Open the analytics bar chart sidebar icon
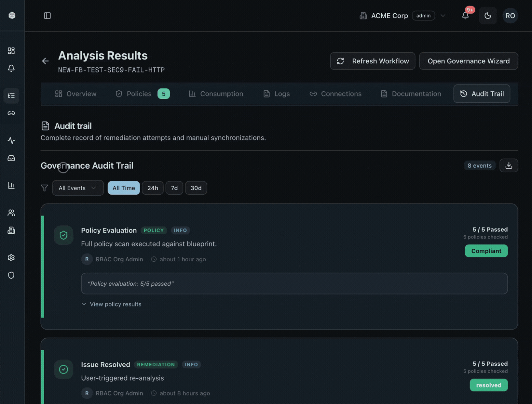This screenshot has height=404, width=532. 11,185
